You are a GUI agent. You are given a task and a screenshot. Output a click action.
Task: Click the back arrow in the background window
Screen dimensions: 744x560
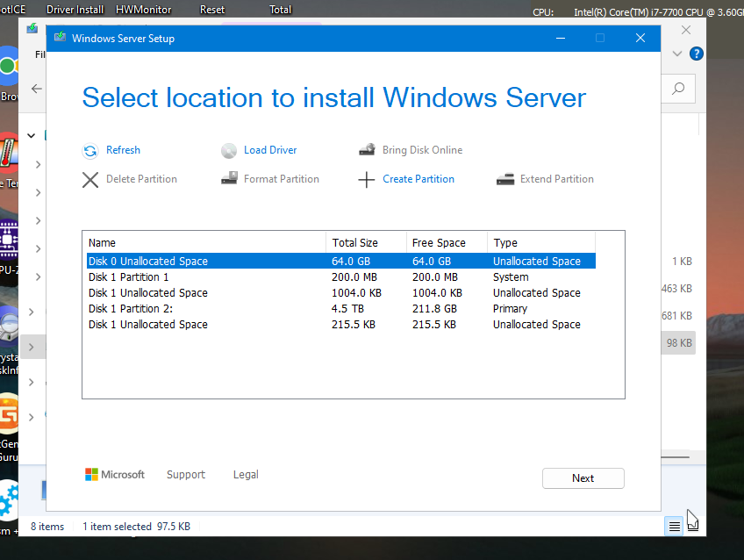37,89
